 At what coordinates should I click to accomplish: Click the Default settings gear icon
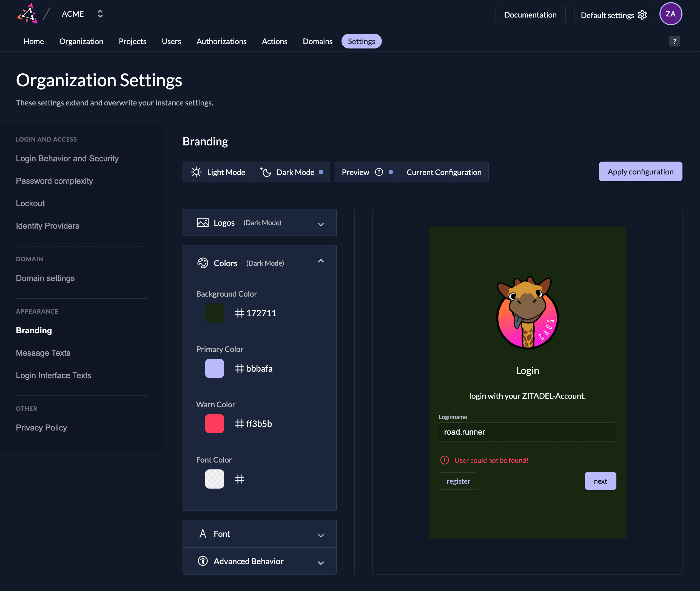coord(642,15)
